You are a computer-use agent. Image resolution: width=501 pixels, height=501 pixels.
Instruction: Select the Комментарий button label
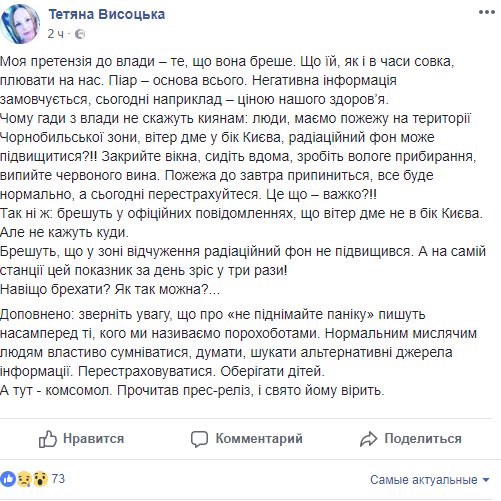(259, 438)
